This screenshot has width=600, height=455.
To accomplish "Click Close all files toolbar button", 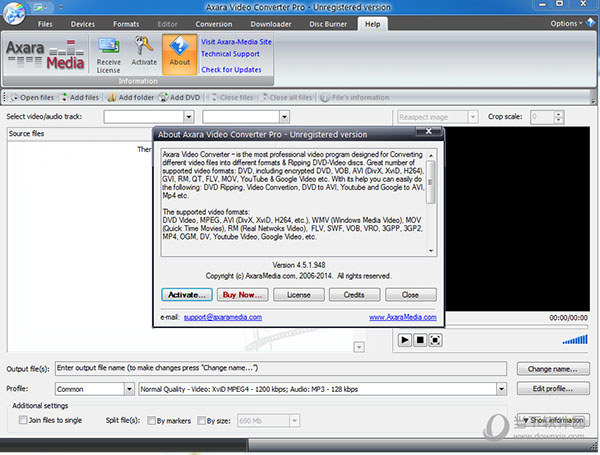I will click(287, 98).
